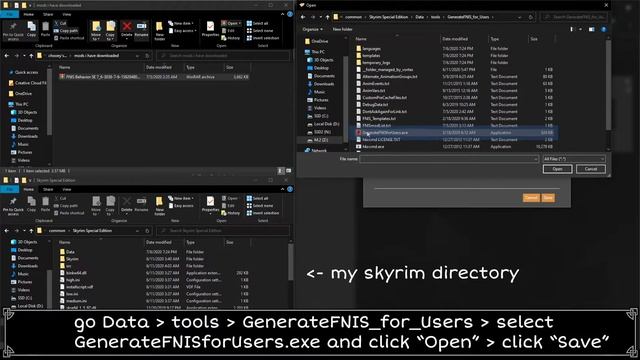Click Data breadcrumb in Open dialog path
The height and width of the screenshot is (360, 640).
click(x=419, y=17)
